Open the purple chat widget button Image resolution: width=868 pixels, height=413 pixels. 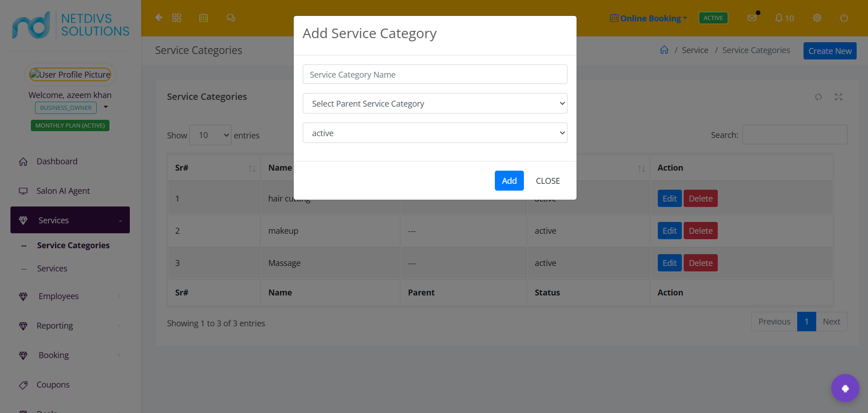click(x=845, y=388)
